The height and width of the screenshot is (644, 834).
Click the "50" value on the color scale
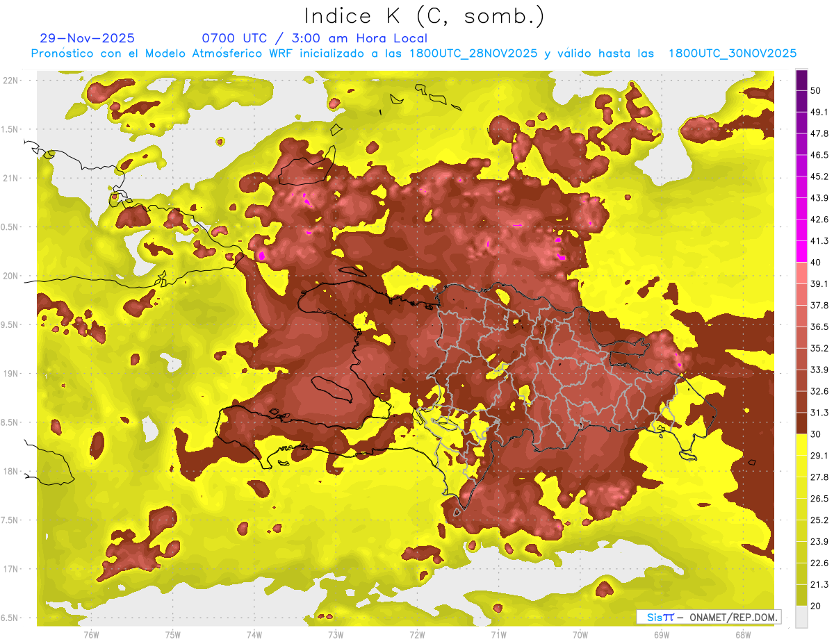[x=816, y=91]
